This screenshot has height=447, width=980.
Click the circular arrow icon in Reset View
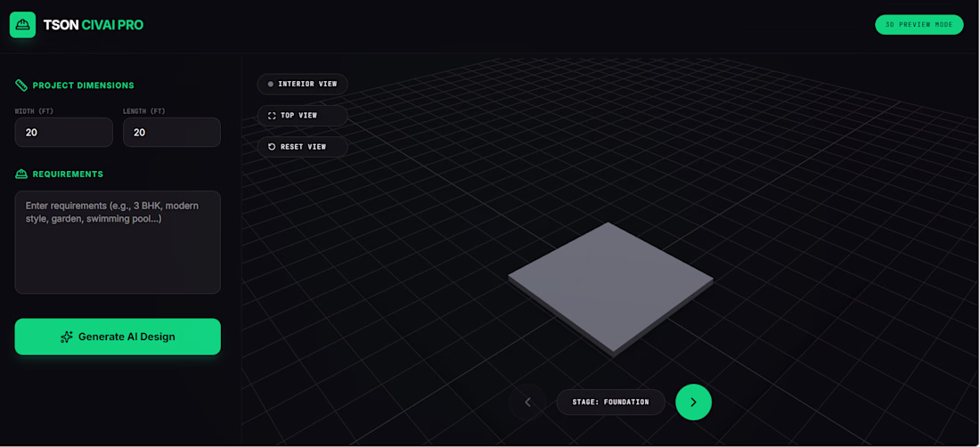271,147
